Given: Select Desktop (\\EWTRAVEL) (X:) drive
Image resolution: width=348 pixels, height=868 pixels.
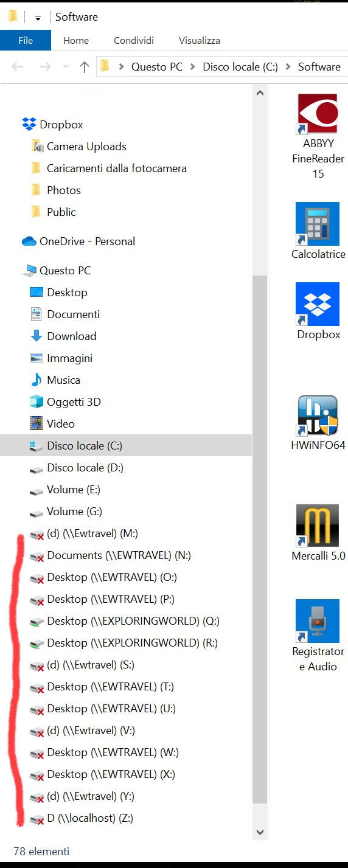Looking at the screenshot, I should click(x=111, y=774).
